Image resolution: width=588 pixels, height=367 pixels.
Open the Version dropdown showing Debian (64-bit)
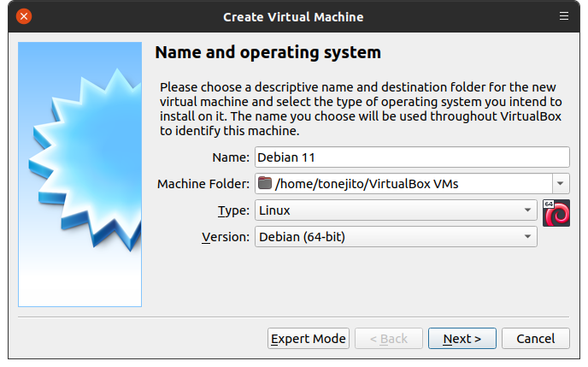tap(396, 236)
